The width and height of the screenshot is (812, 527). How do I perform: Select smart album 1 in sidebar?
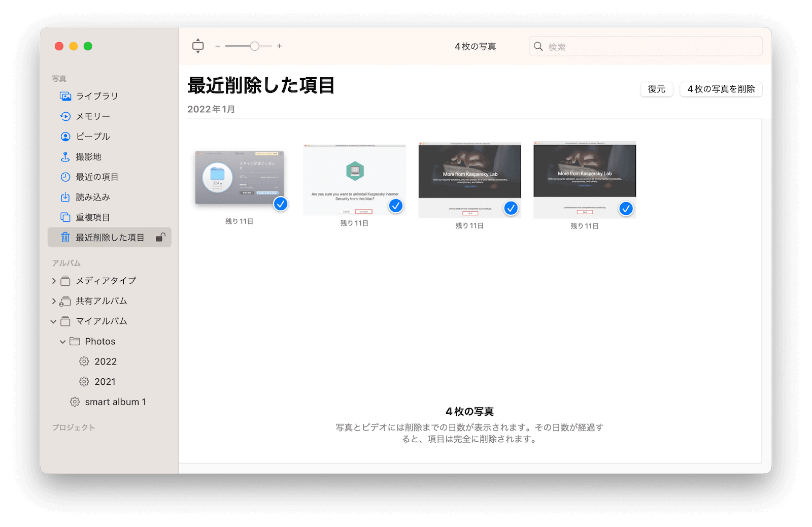click(115, 402)
